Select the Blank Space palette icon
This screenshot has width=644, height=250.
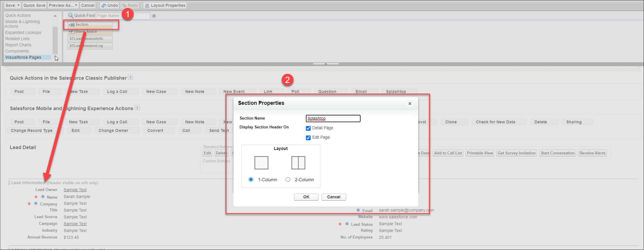(72, 32)
